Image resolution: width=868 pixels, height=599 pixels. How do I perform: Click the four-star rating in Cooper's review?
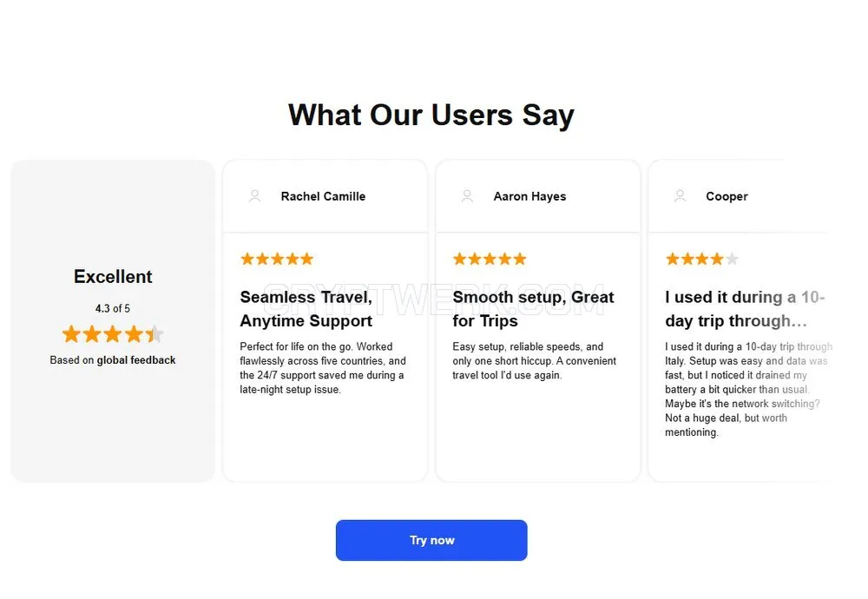tap(702, 259)
